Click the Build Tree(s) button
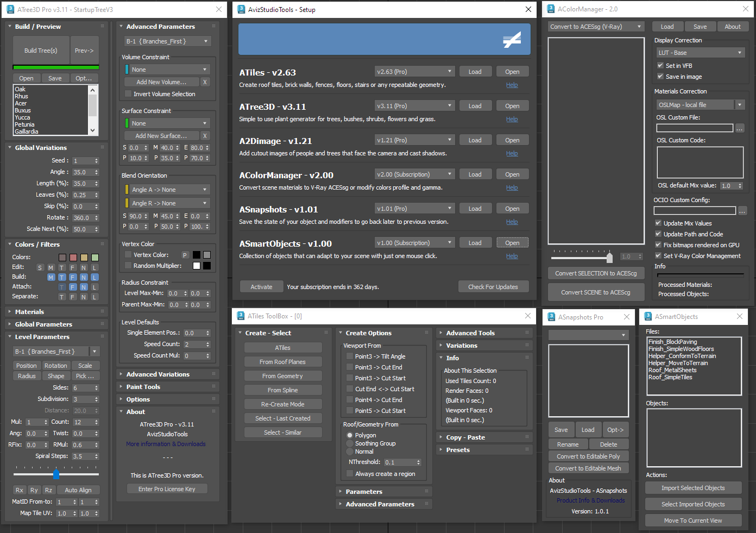This screenshot has height=533, width=756. click(x=41, y=51)
